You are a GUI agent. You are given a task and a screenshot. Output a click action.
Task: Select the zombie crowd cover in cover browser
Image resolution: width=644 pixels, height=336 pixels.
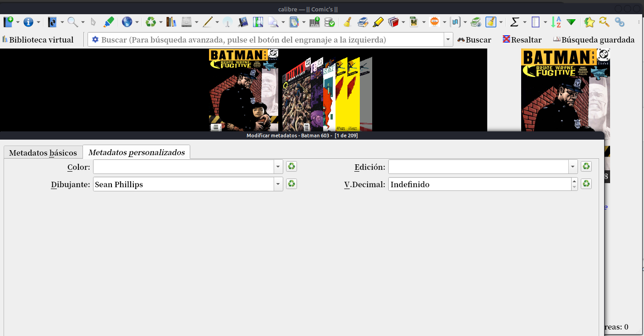pos(297,94)
